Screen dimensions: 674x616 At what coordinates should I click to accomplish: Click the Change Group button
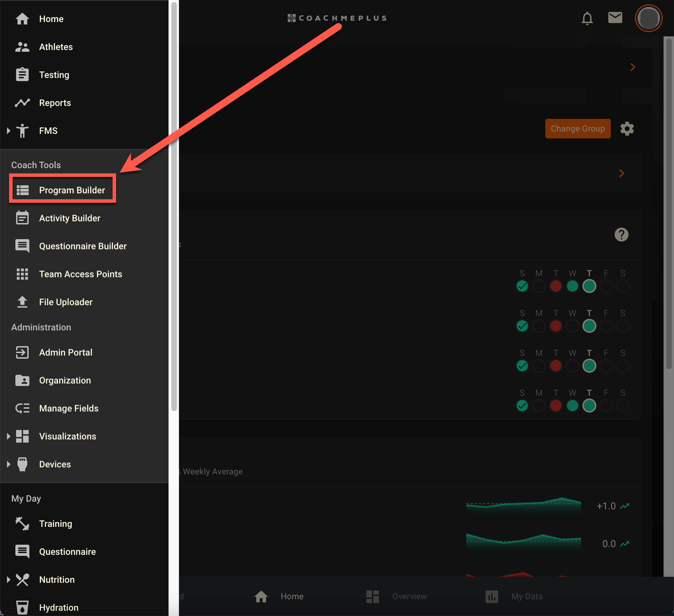pyautogui.click(x=578, y=129)
